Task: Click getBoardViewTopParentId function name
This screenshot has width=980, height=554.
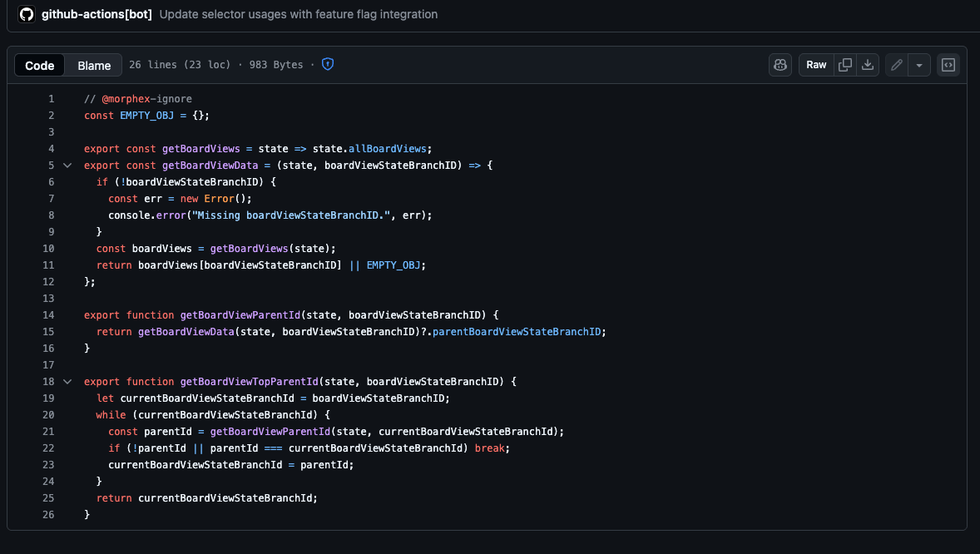Action: 250,382
